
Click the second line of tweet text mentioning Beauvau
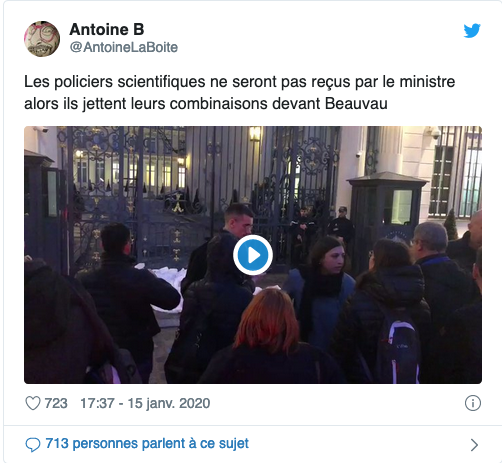[206, 104]
